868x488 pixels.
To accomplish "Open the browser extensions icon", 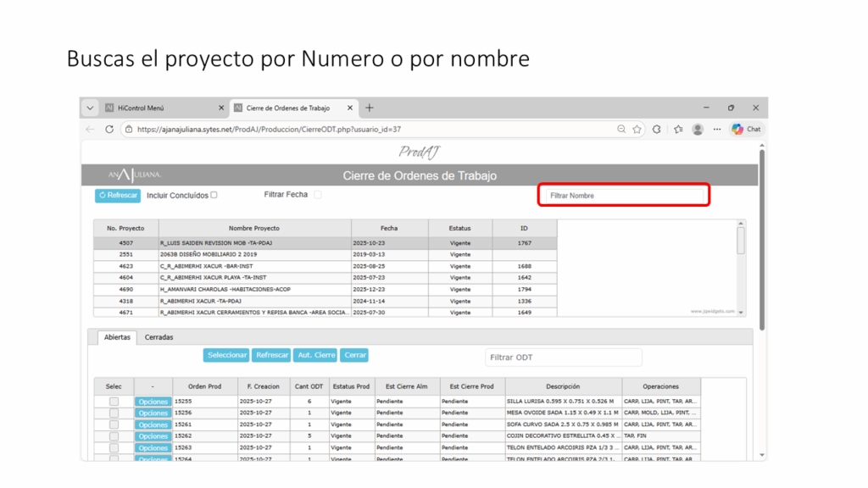I will [657, 130].
